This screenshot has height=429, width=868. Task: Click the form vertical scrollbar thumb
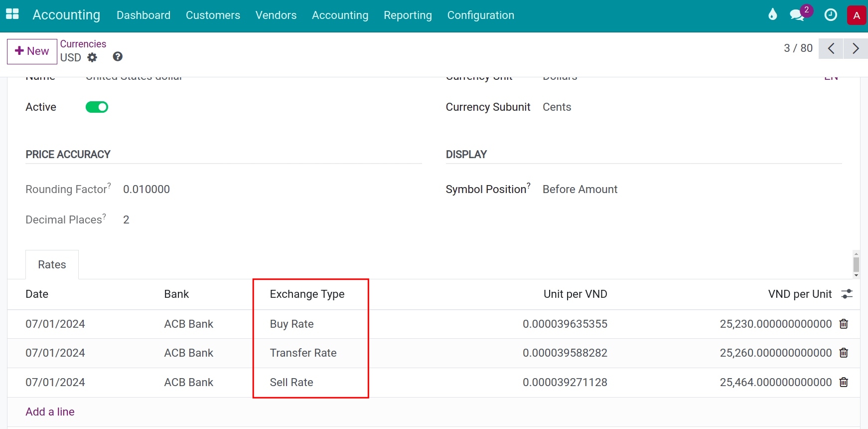[x=856, y=264]
